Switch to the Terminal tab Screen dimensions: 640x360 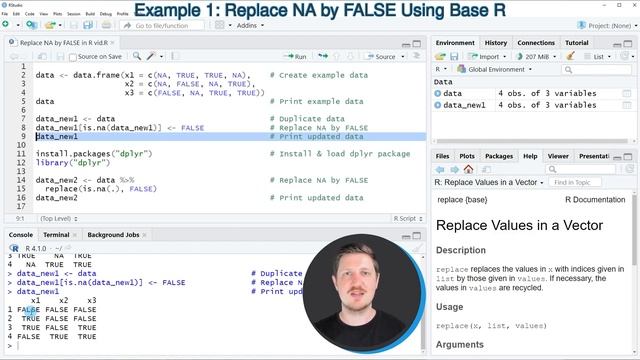(x=56, y=235)
